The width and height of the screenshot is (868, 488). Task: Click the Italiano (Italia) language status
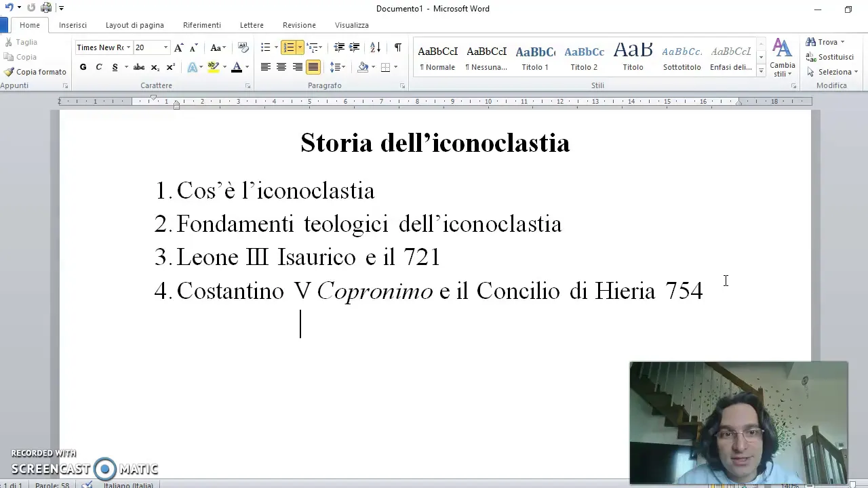tap(128, 485)
